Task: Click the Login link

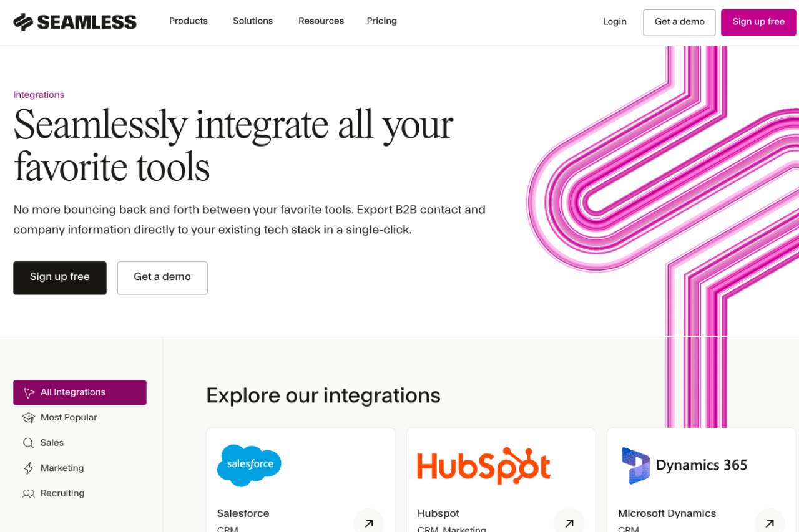Action: [615, 22]
